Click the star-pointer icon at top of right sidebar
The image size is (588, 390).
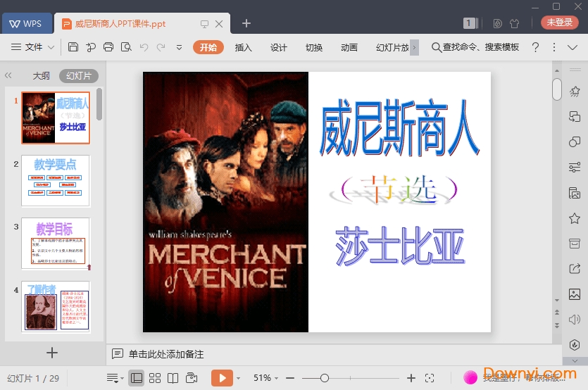575,91
